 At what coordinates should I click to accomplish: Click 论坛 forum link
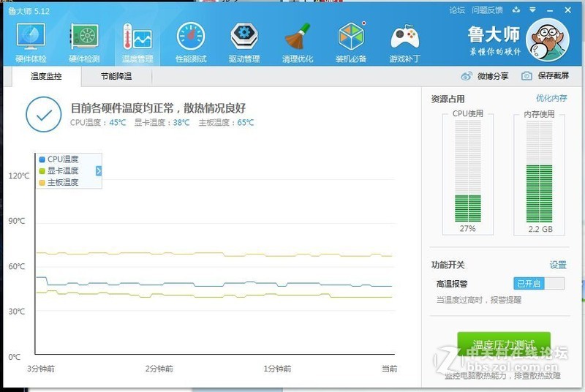[x=457, y=10]
